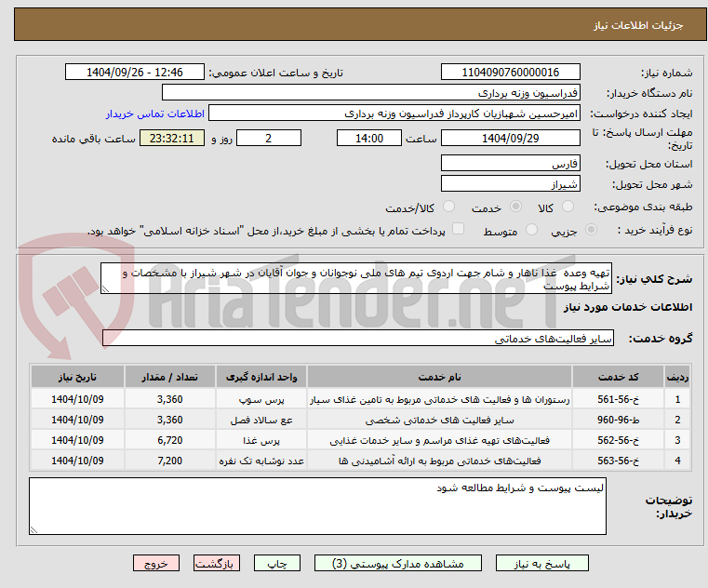
Task: Click the بازگشت back button
Action: (x=216, y=564)
